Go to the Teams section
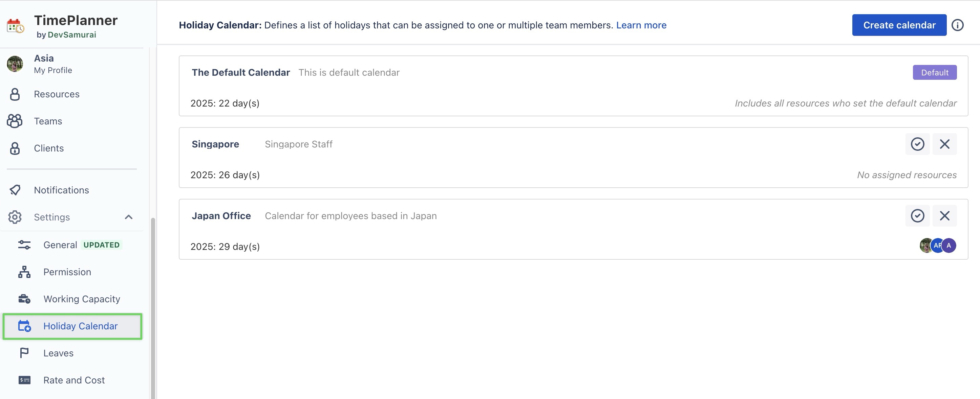980x399 pixels. (x=48, y=121)
